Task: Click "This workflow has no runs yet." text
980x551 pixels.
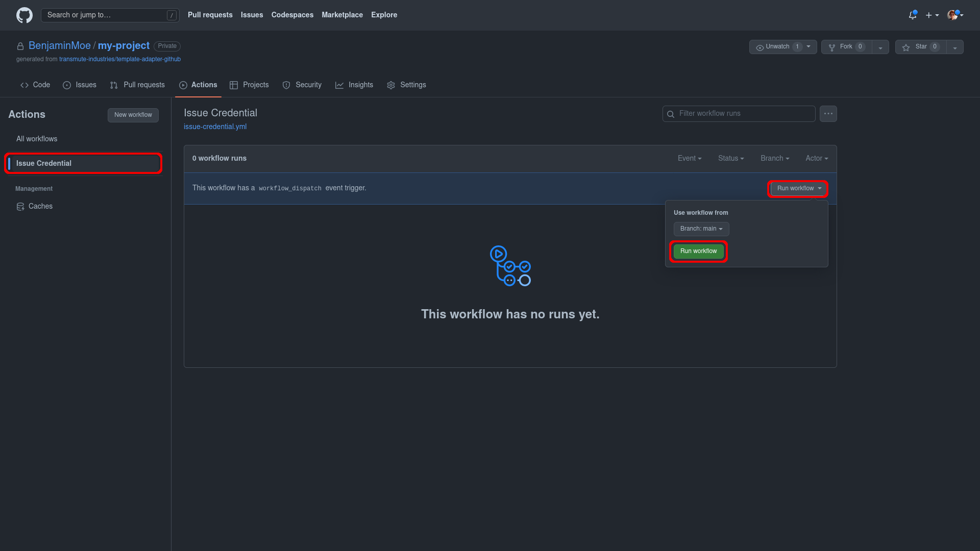Action: [x=510, y=315]
